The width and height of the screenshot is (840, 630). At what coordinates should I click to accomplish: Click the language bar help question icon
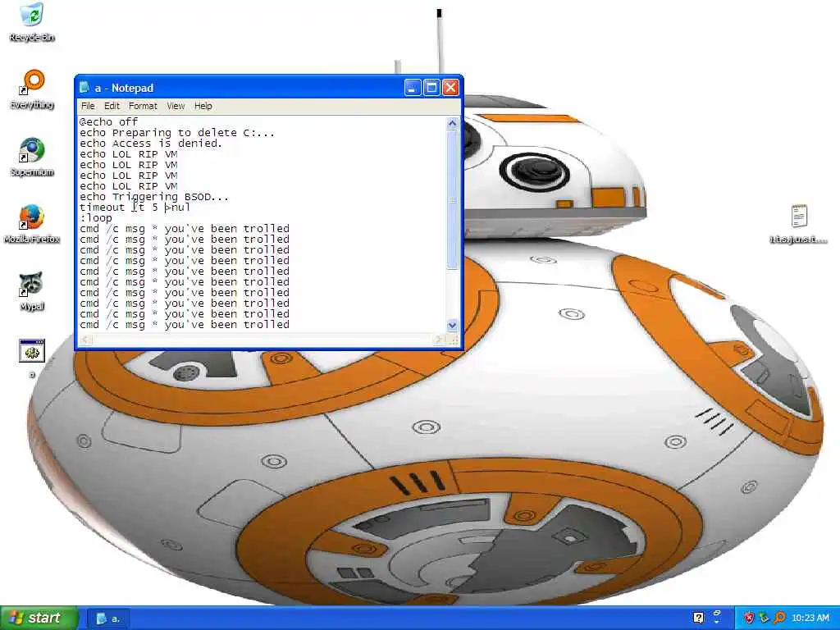[698, 618]
